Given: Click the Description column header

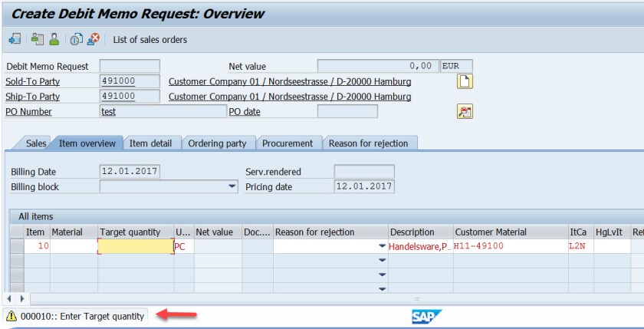Looking at the screenshot, I should tap(421, 232).
